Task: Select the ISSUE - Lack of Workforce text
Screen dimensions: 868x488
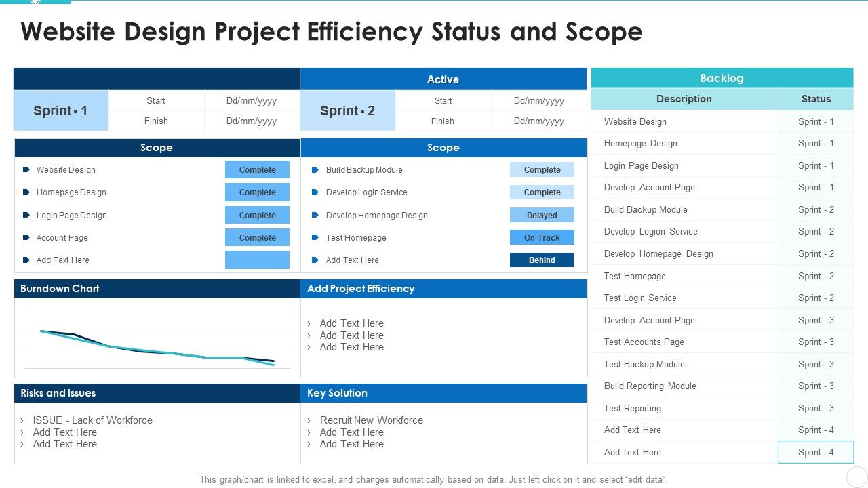Action: [x=92, y=420]
